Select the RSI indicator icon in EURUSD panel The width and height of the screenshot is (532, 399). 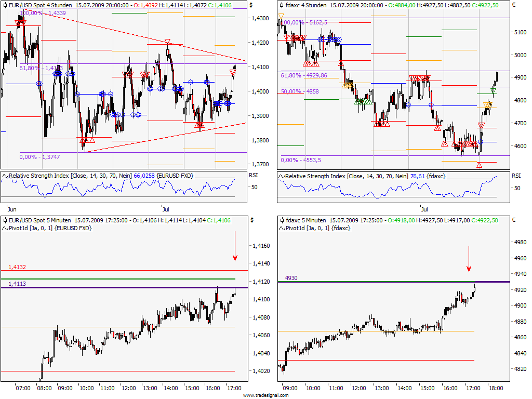point(5,176)
